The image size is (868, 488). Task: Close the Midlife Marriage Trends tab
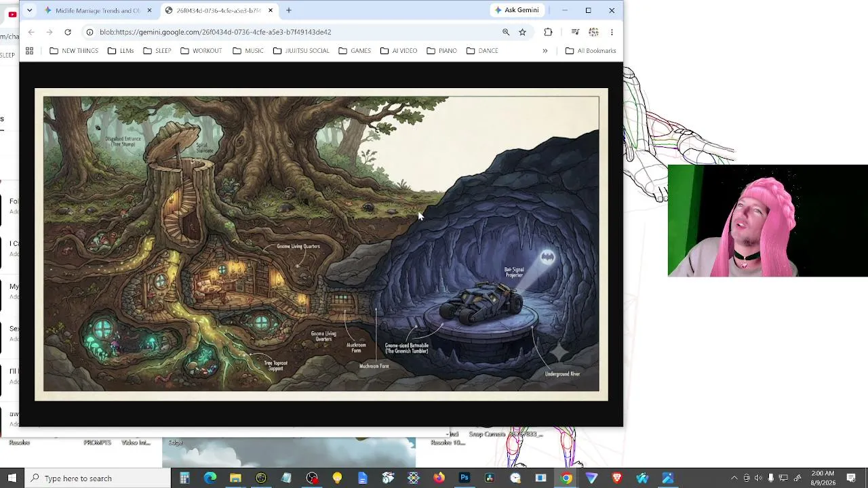[149, 10]
